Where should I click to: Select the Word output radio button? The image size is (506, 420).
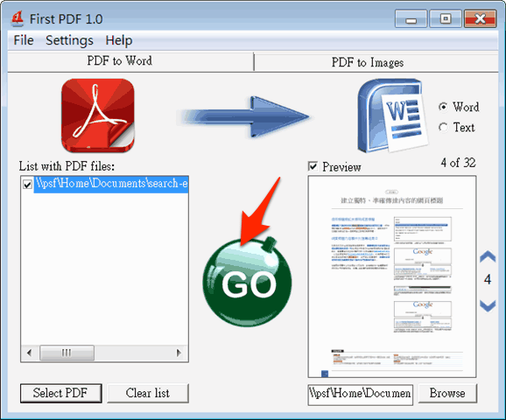click(x=443, y=107)
